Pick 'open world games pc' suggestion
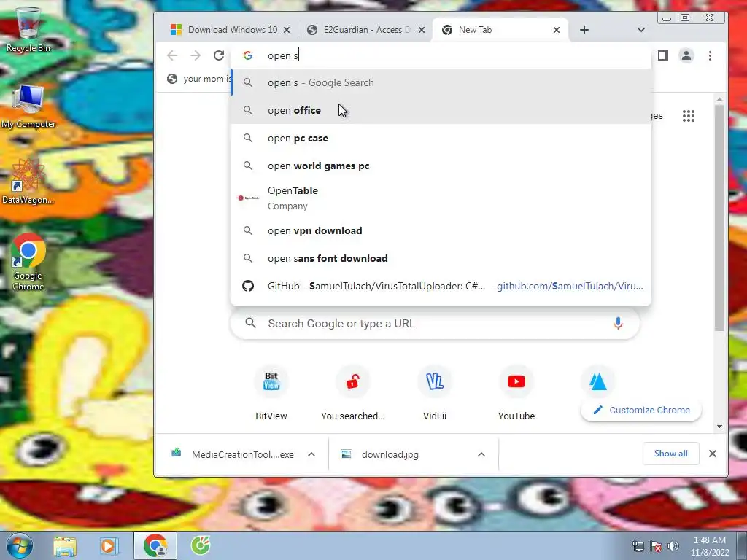Screen dimensions: 747x560 click(441, 166)
